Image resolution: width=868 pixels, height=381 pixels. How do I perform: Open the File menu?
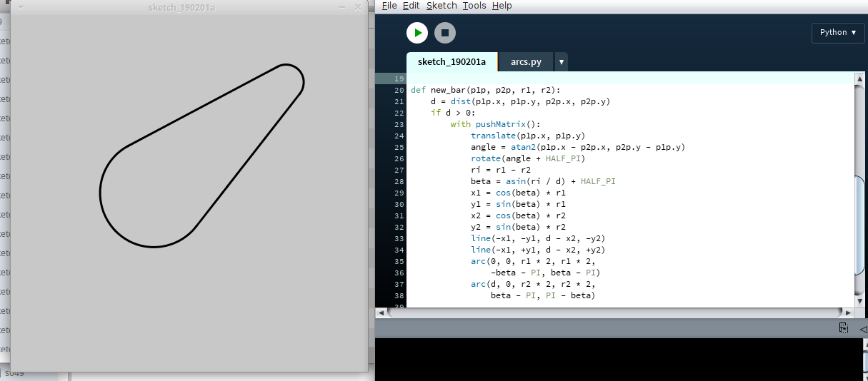389,6
